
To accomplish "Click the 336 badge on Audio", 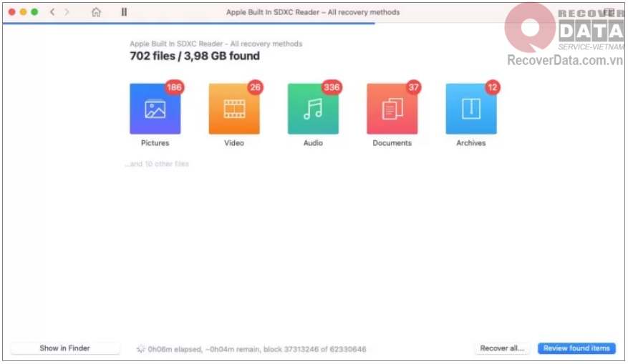I will click(332, 87).
